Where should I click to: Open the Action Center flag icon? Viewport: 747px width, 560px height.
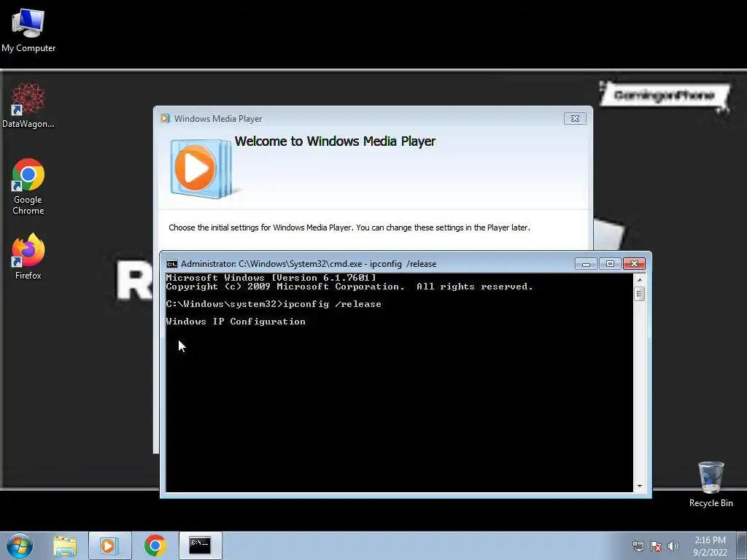(x=656, y=546)
